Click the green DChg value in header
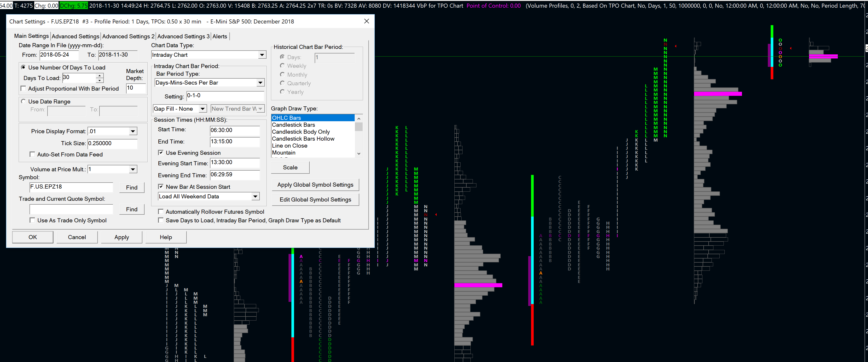Viewport: 868px width, 362px height. tap(74, 6)
